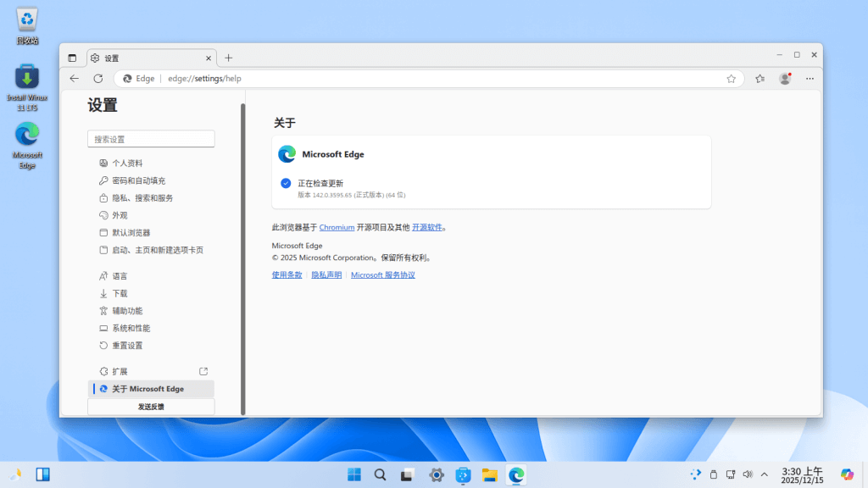
Task: Click the blue checkmark update status icon
Action: tap(286, 183)
